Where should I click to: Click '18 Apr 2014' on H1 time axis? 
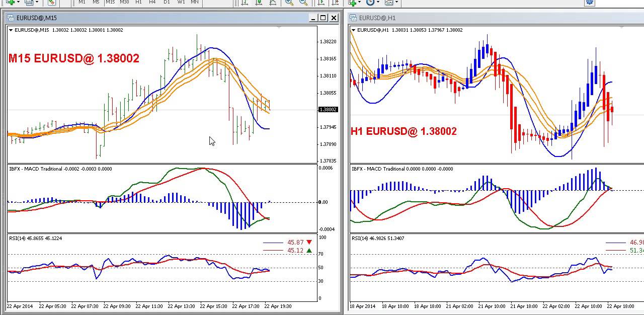pyautogui.click(x=363, y=306)
